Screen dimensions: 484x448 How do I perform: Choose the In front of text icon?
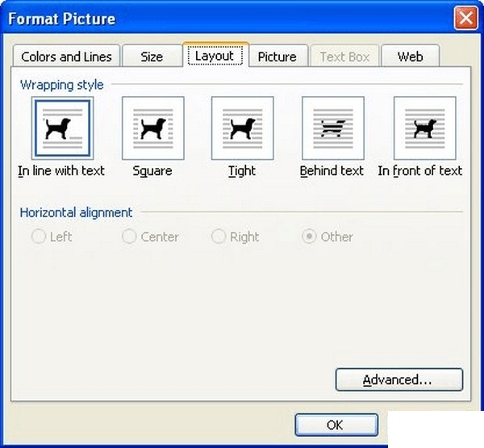pos(424,128)
